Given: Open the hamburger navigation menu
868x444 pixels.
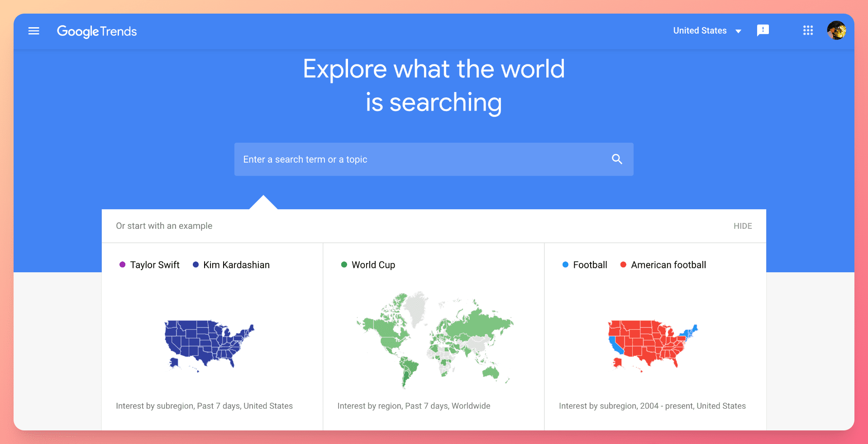Looking at the screenshot, I should point(34,31).
